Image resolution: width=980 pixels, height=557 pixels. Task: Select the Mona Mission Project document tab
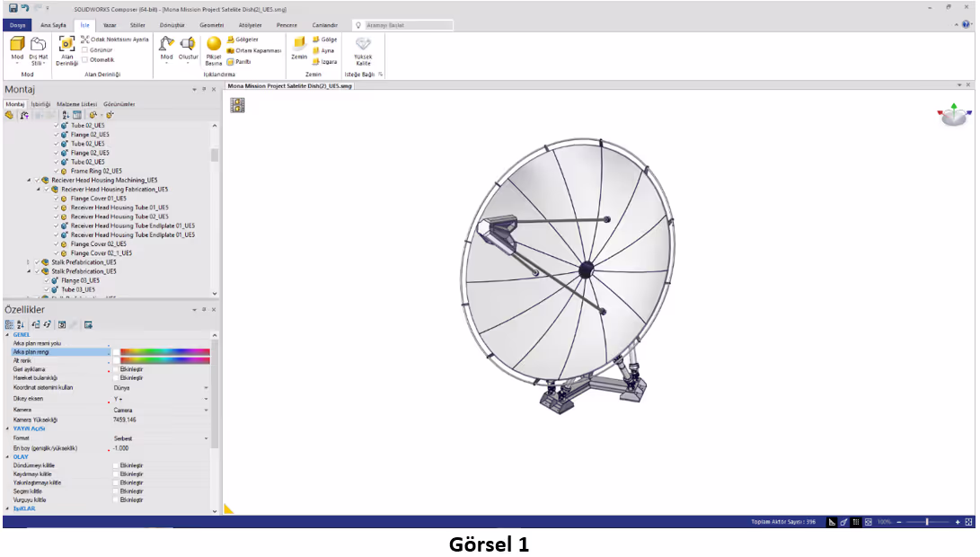289,86
